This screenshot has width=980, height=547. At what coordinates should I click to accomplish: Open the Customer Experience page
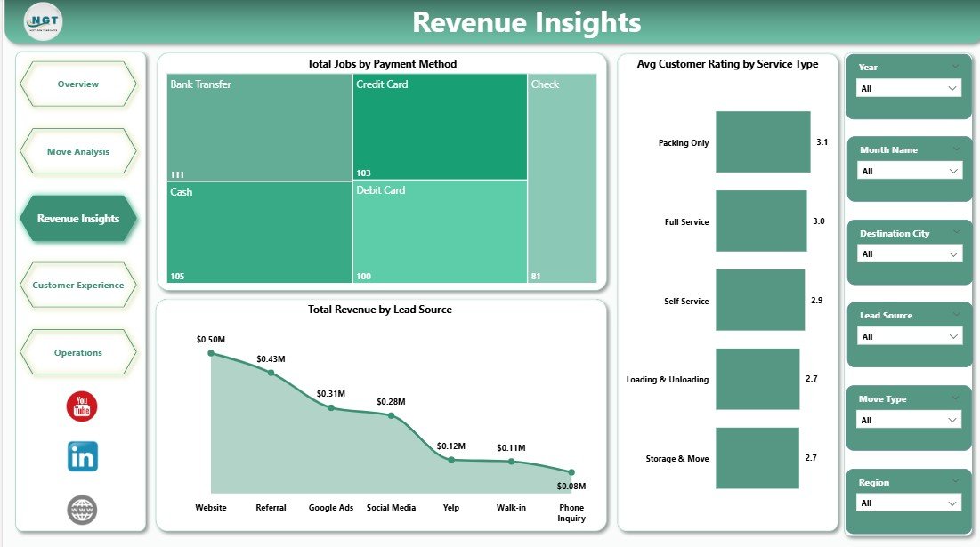pyautogui.click(x=78, y=285)
